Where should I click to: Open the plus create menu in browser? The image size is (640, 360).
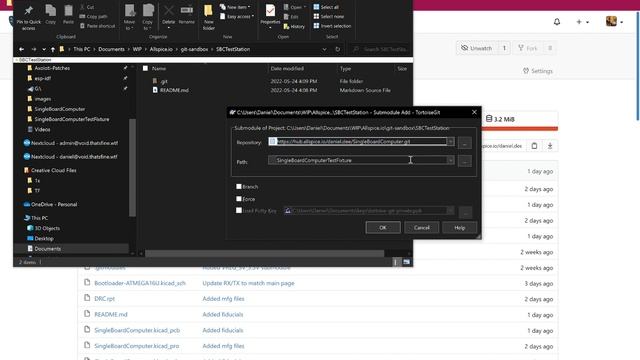click(582, 22)
